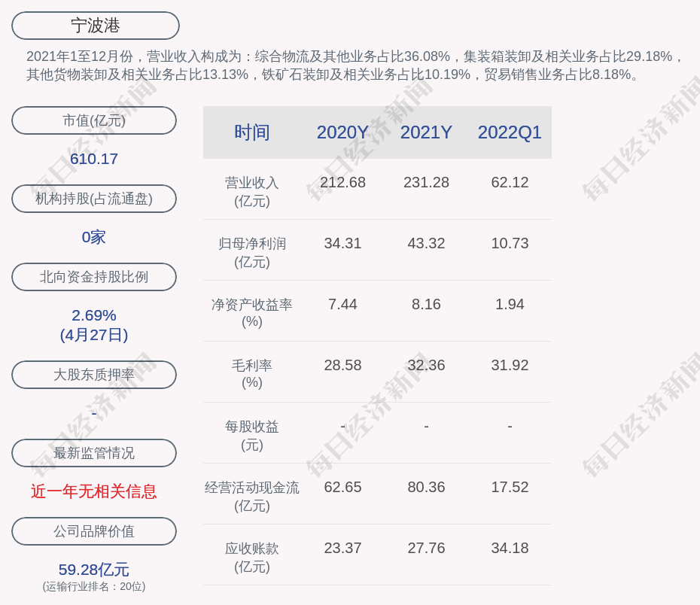Select the 2022Q1 column header
This screenshot has height=605, width=700.
coord(510,132)
